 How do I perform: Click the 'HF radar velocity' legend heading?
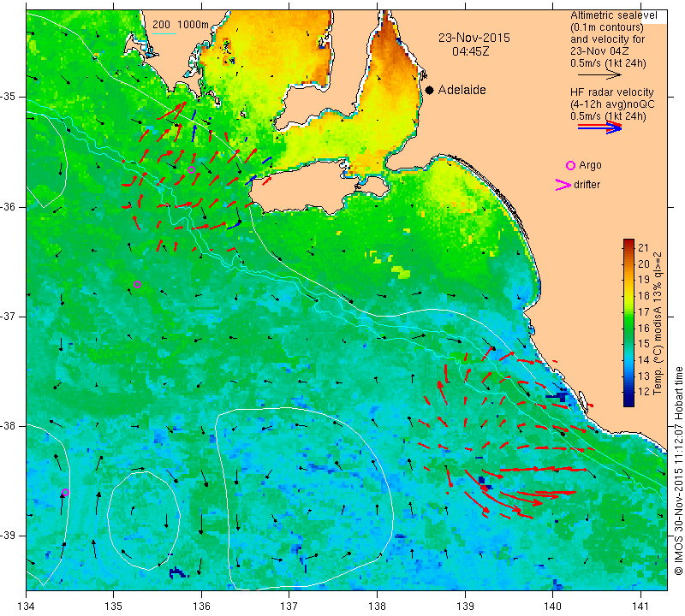click(x=611, y=92)
